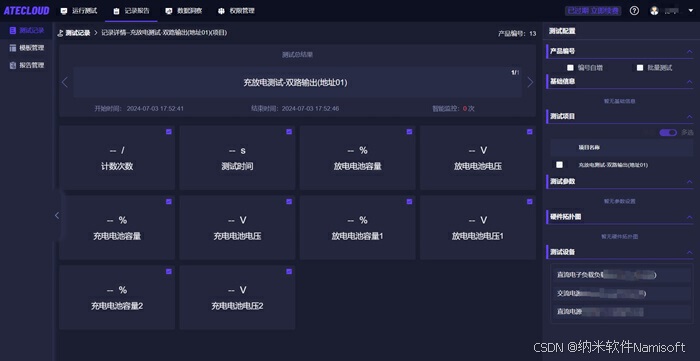This screenshot has width=700, height=361.
Task: Go to previous test result arrow
Action: tap(65, 83)
